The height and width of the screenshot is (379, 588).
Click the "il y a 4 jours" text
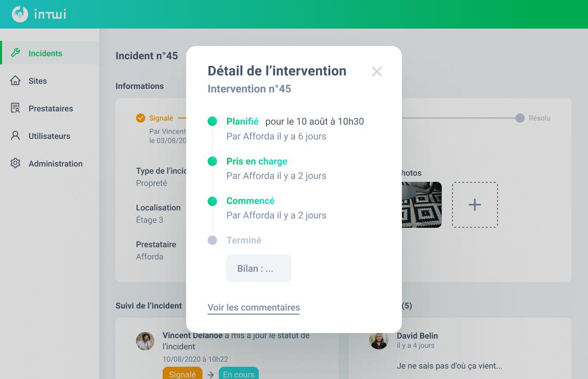(x=416, y=345)
